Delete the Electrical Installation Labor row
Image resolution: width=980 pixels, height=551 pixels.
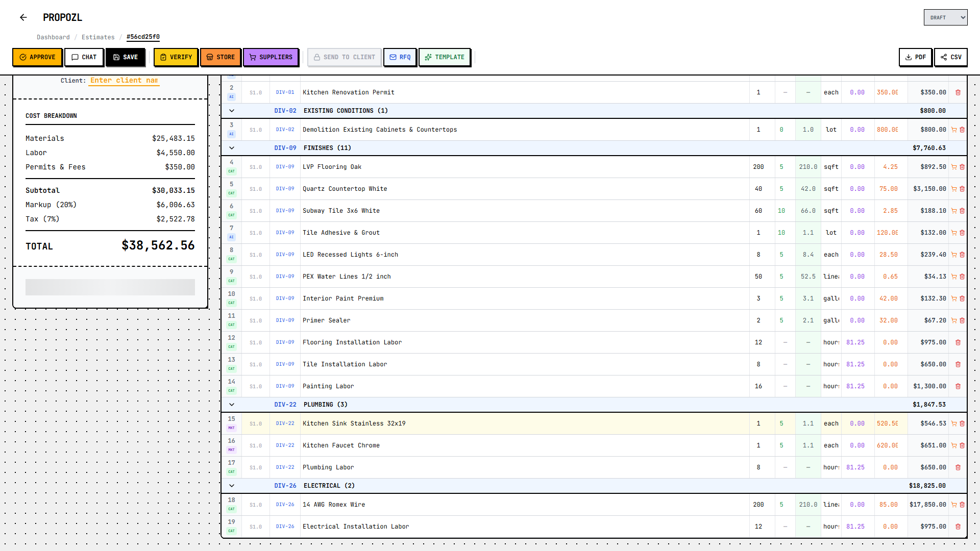[958, 527]
